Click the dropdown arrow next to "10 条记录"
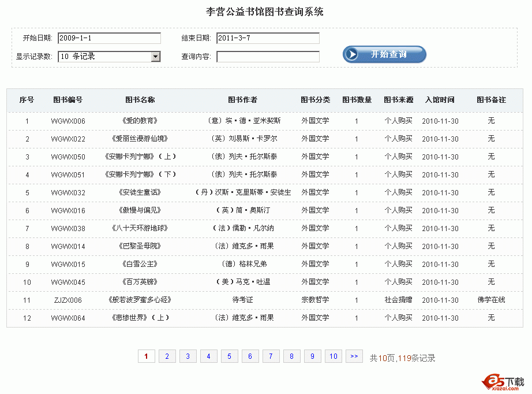Screen dimensions: 532x394 pyautogui.click(x=155, y=57)
